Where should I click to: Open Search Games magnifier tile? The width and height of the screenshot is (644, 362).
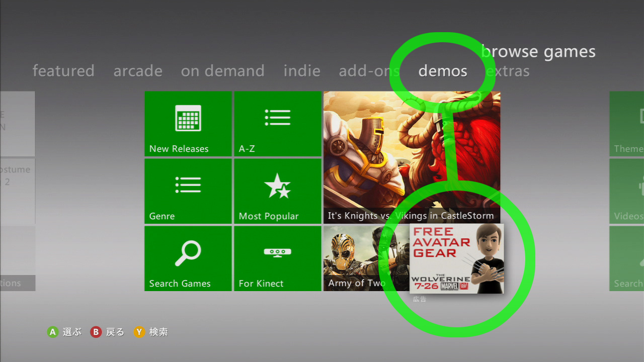coord(188,258)
